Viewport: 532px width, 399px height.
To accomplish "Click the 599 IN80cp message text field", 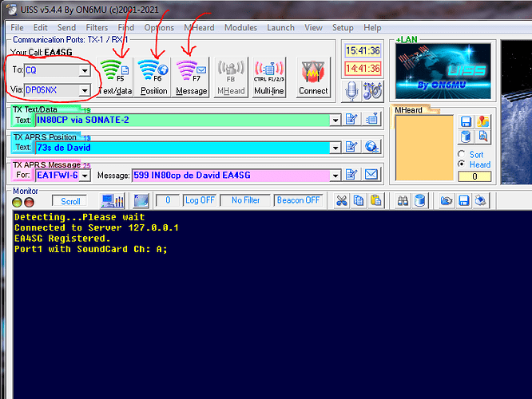I will tap(231, 176).
